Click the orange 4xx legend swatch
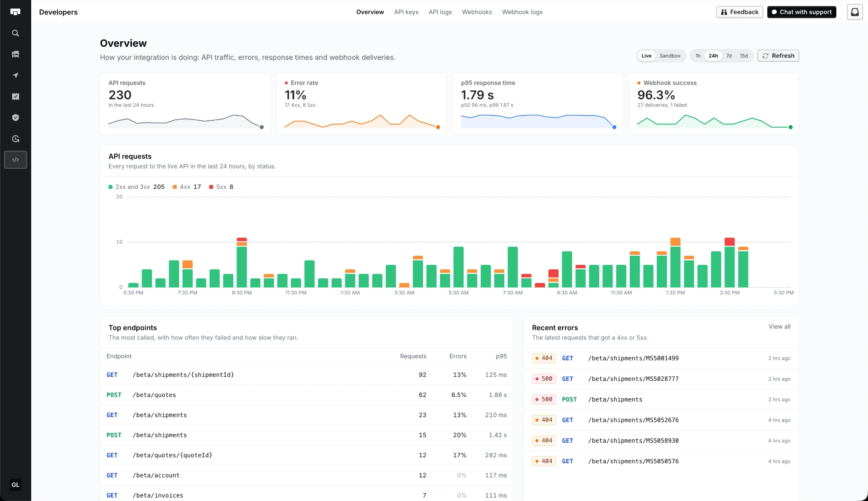The height and width of the screenshot is (501, 868). [175, 187]
